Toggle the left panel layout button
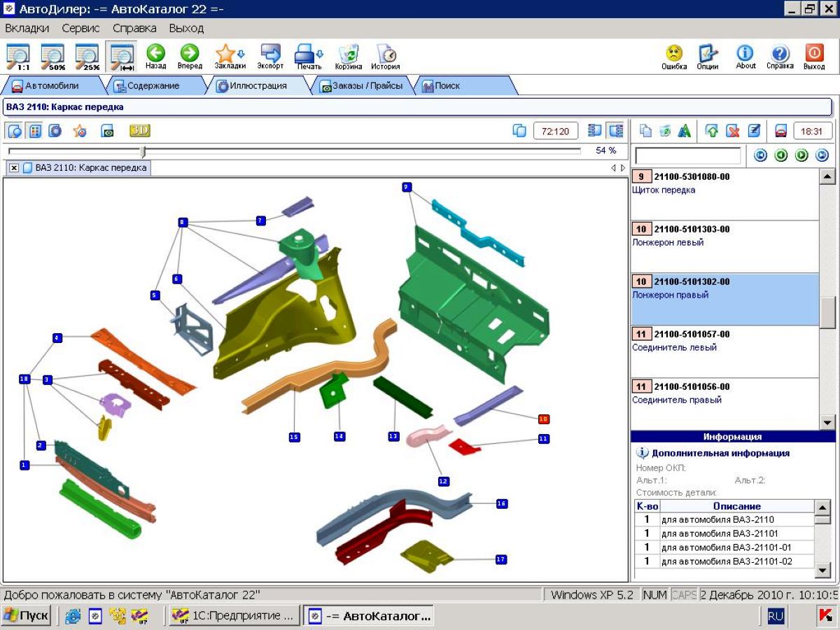 click(595, 131)
